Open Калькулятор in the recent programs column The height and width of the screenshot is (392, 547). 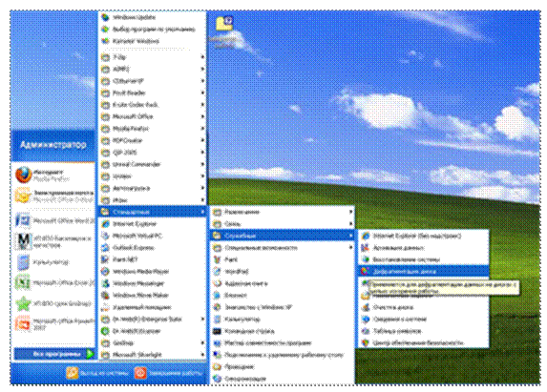point(53,262)
